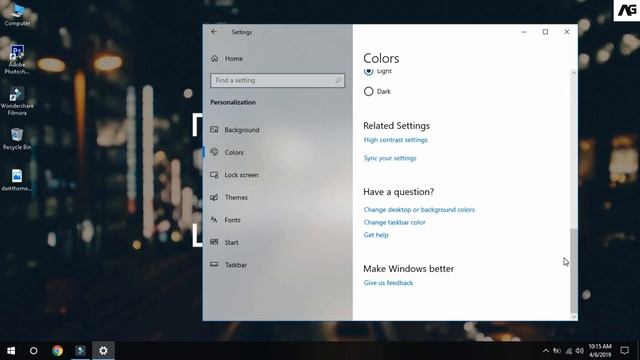This screenshot has width=640, height=360.
Task: Select the Dark app mode radio button
Action: coord(368,91)
